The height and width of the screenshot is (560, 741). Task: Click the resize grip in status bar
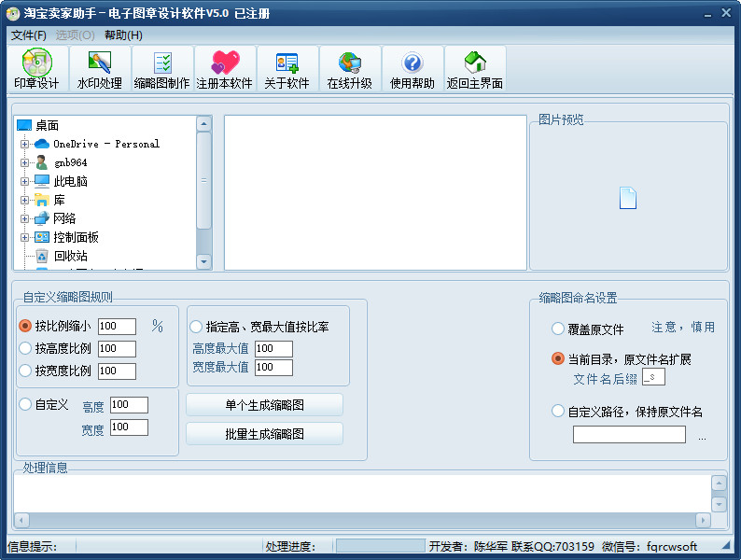point(726,546)
